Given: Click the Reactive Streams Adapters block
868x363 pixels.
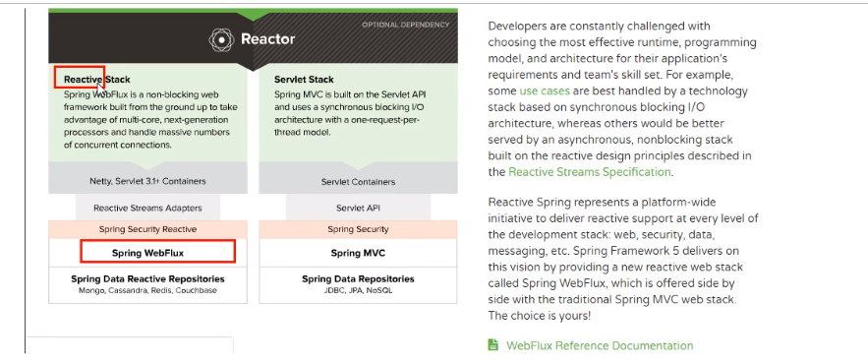Looking at the screenshot, I should (147, 208).
